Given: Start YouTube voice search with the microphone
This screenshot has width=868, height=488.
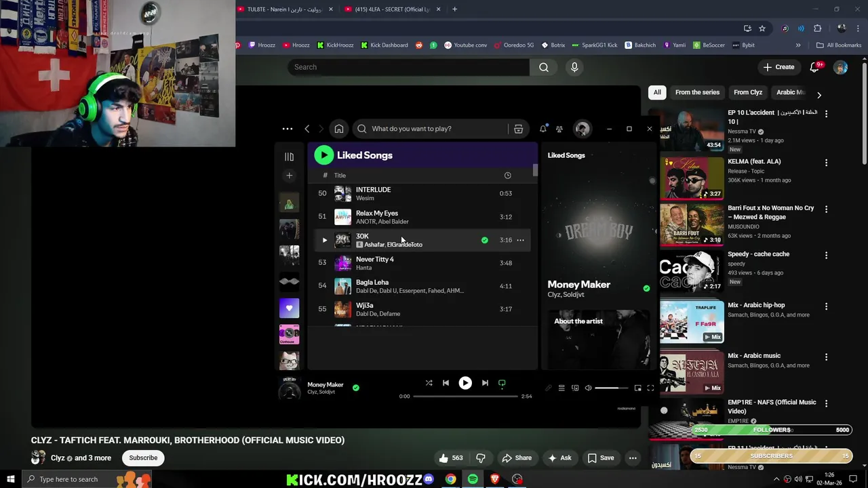Looking at the screenshot, I should click(574, 67).
